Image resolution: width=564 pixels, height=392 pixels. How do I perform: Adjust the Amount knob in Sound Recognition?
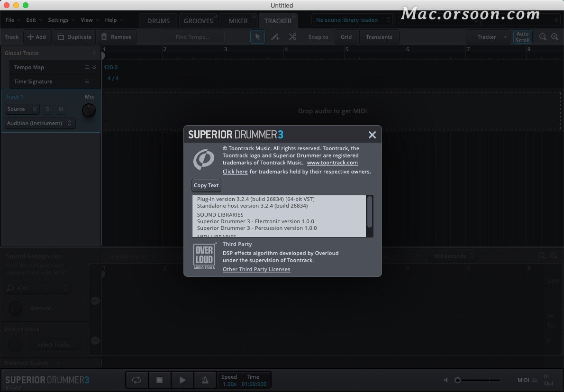15,308
